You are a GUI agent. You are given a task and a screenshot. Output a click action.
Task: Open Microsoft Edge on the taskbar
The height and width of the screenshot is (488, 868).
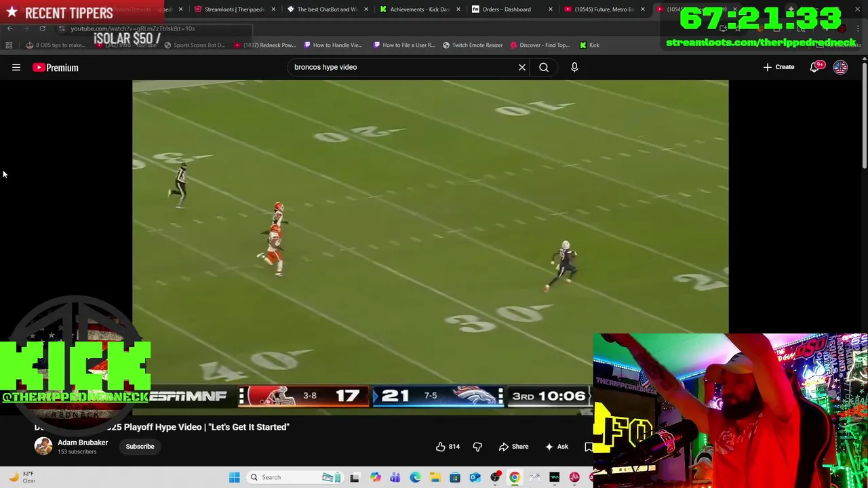415,477
